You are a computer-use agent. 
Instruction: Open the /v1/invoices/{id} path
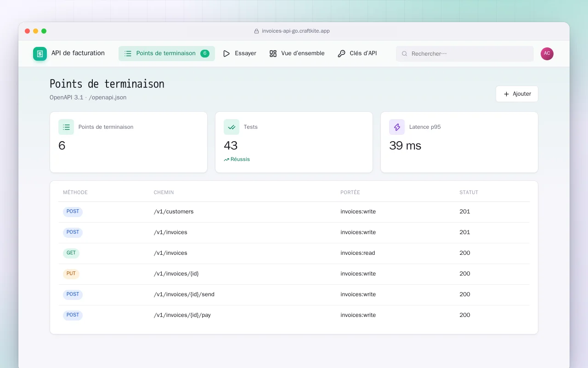176,274
